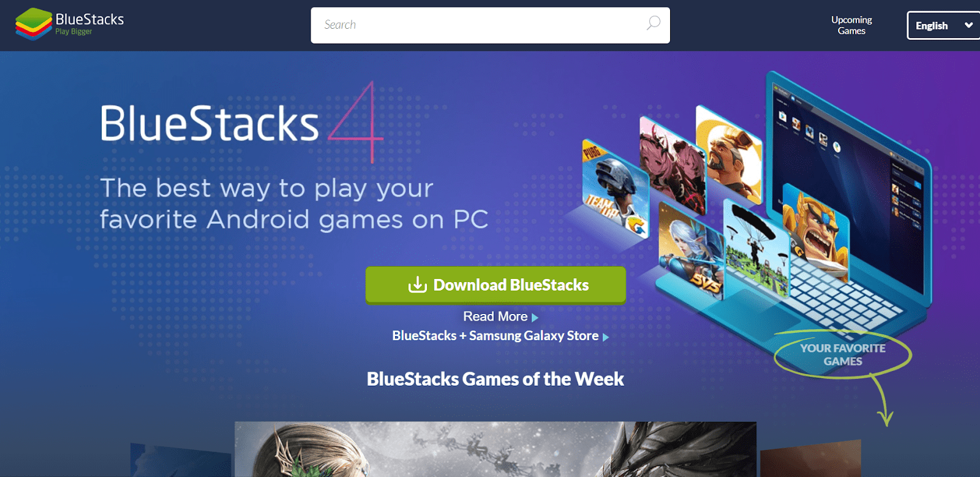Open the bearded king game tile

[729, 155]
